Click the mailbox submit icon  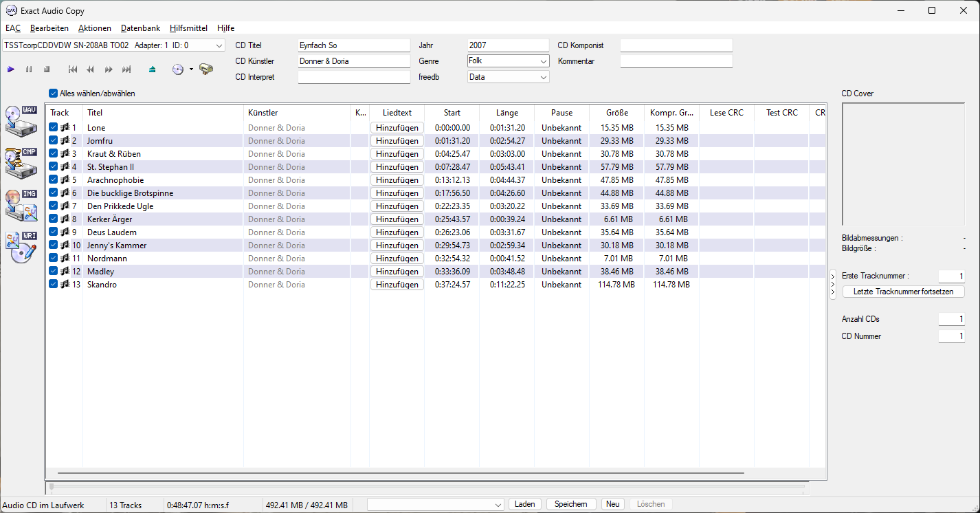(206, 69)
